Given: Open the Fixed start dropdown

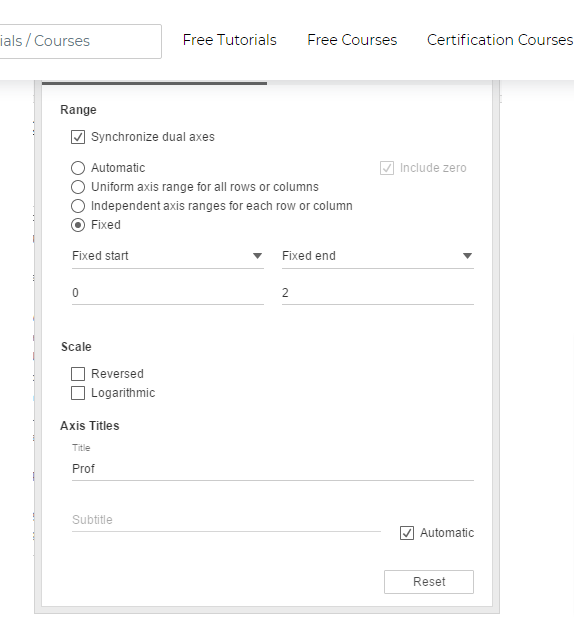Looking at the screenshot, I should click(x=168, y=256).
